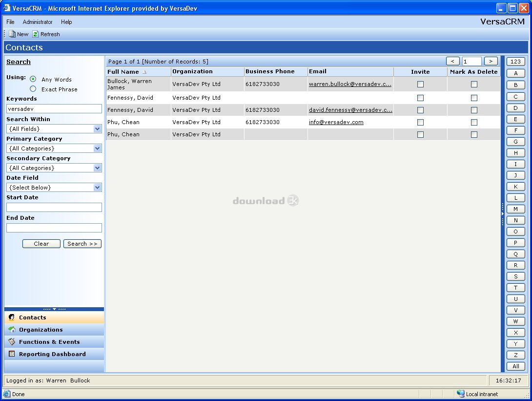The image size is (532, 401).
Task: Show All contacts button
Action: 516,366
